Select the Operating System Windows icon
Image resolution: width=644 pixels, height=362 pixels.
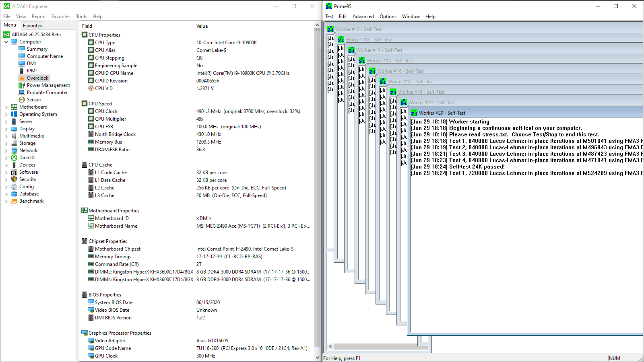click(x=14, y=114)
